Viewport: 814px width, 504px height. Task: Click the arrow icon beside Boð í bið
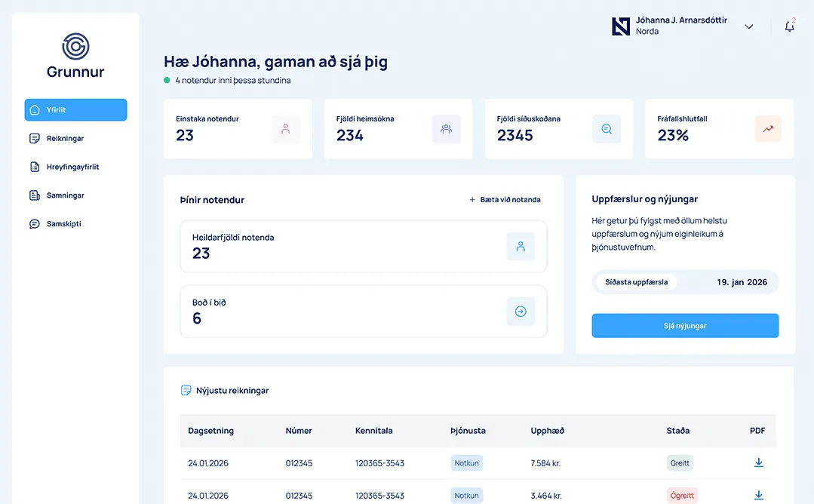click(x=521, y=312)
